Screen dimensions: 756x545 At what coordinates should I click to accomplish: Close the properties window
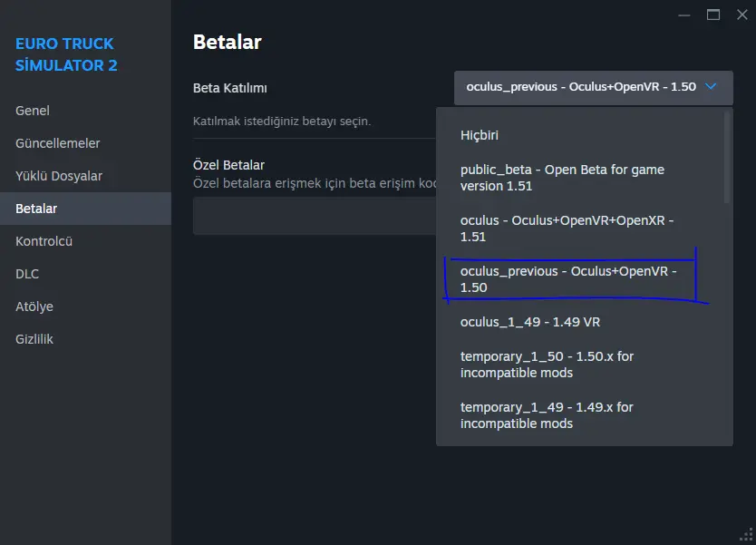(x=742, y=15)
